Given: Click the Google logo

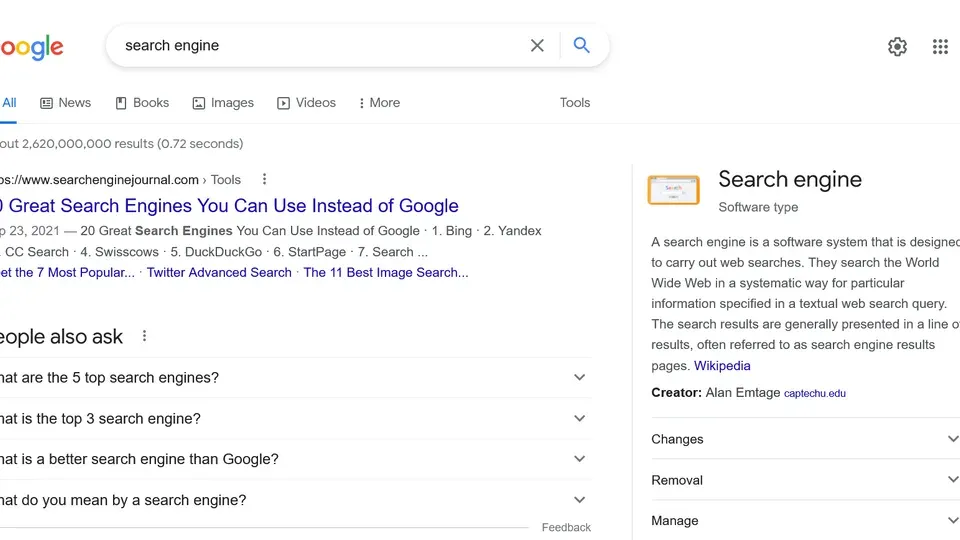Looking at the screenshot, I should 32,47.
